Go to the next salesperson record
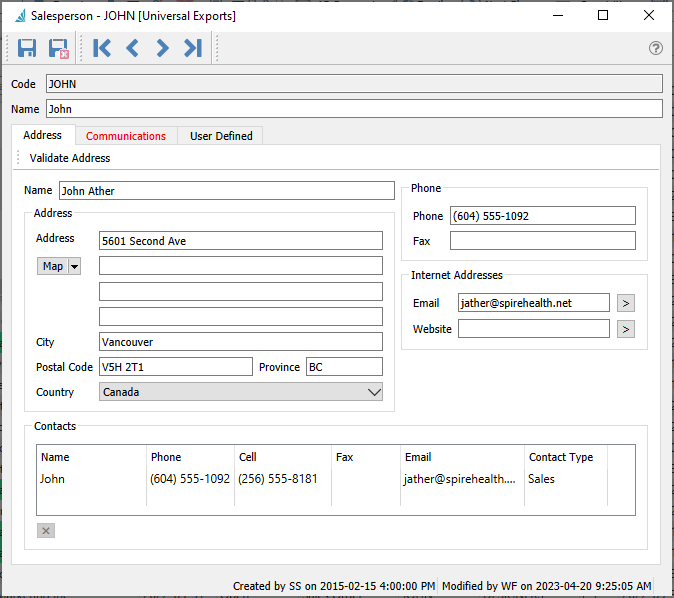This screenshot has width=674, height=598. tap(162, 48)
